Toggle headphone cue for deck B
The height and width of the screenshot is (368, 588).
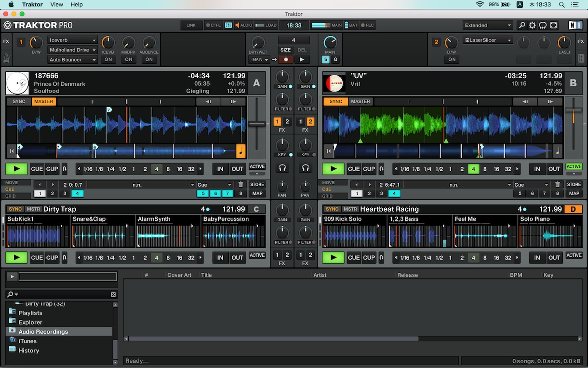[x=305, y=168]
